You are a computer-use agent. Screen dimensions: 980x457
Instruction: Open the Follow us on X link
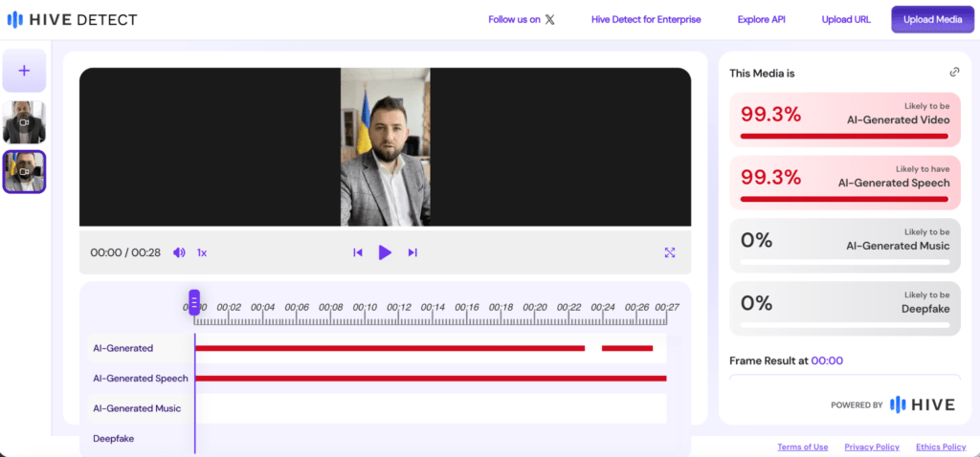pos(522,19)
